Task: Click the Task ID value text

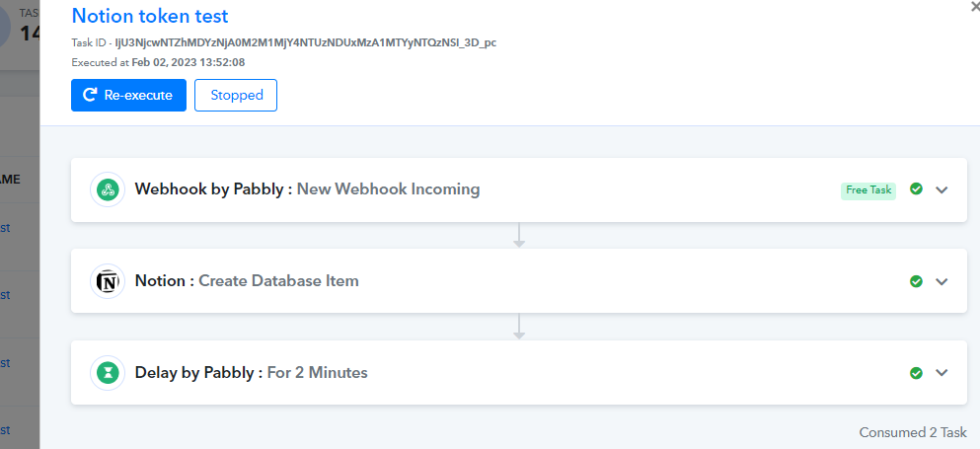Action: pyautogui.click(x=306, y=43)
